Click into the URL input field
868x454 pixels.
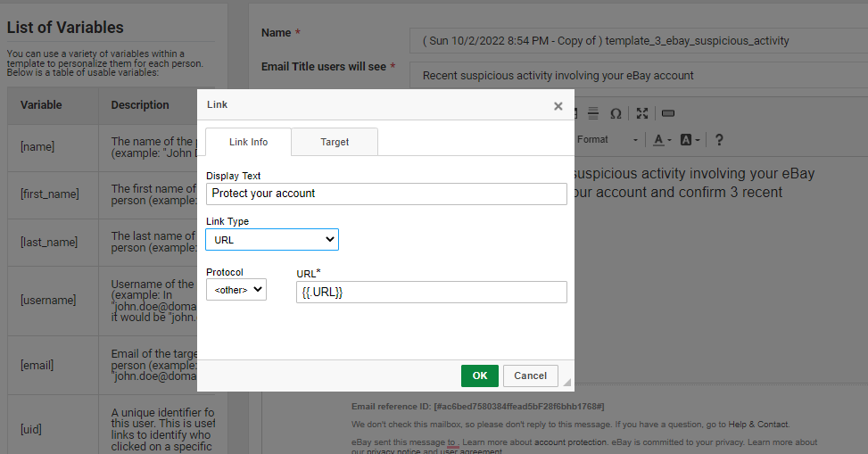pyautogui.click(x=432, y=293)
